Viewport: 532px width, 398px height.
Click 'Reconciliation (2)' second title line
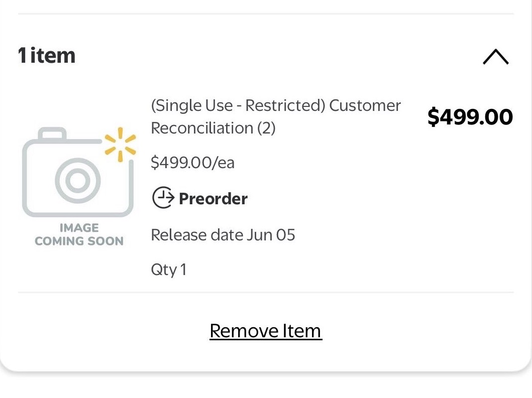click(x=213, y=128)
